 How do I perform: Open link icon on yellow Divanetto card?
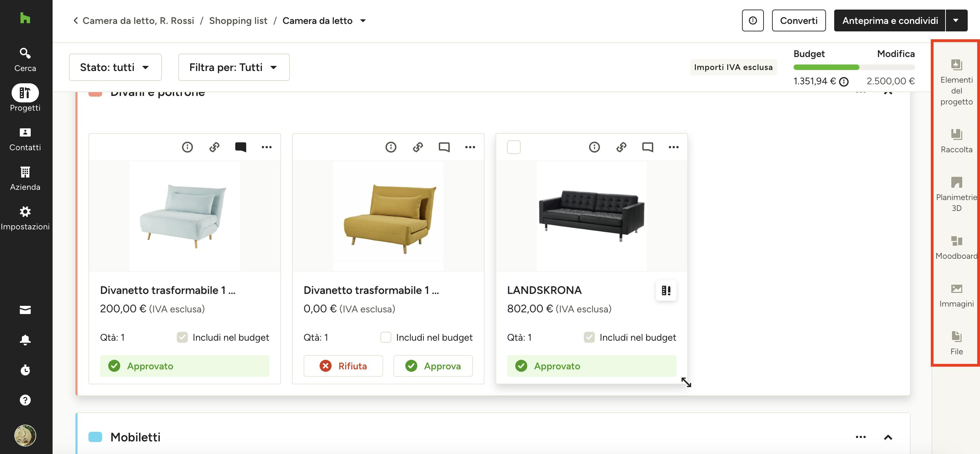tap(418, 147)
